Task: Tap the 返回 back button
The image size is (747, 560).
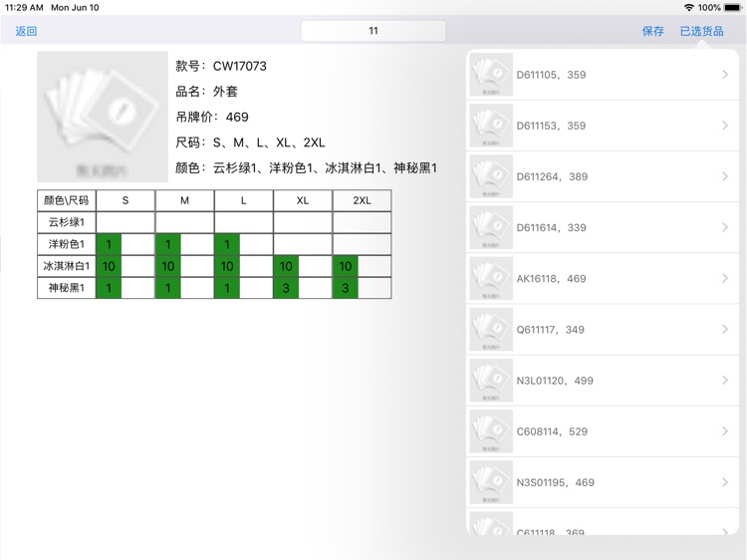Action: (26, 31)
